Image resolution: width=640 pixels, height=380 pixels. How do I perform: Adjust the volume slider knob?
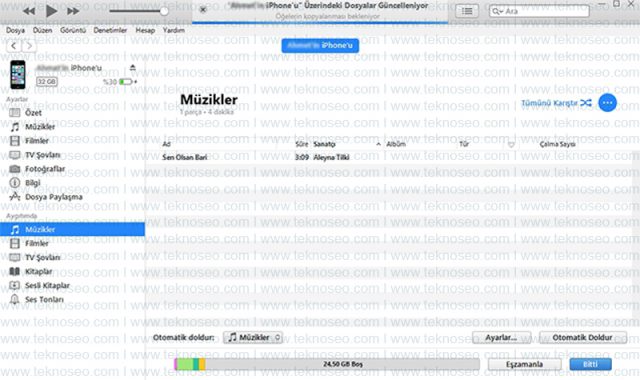164,11
